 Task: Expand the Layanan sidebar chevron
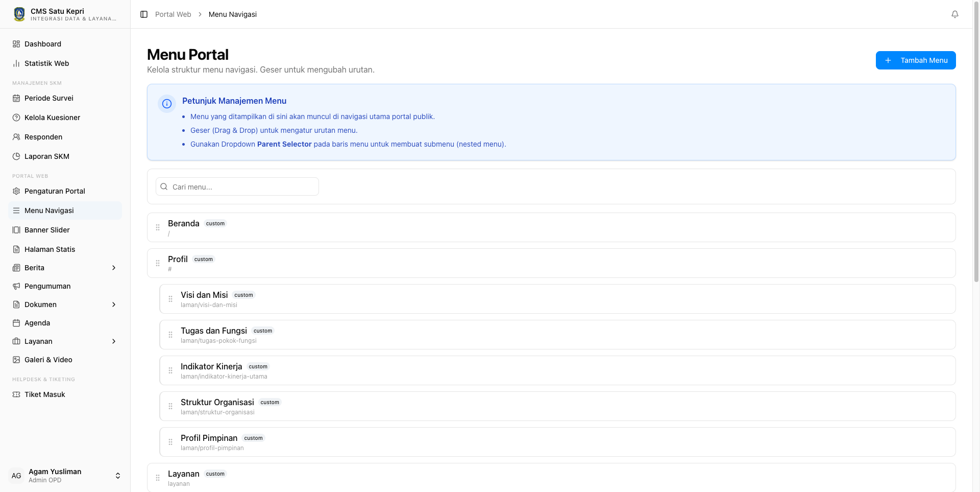coord(114,341)
